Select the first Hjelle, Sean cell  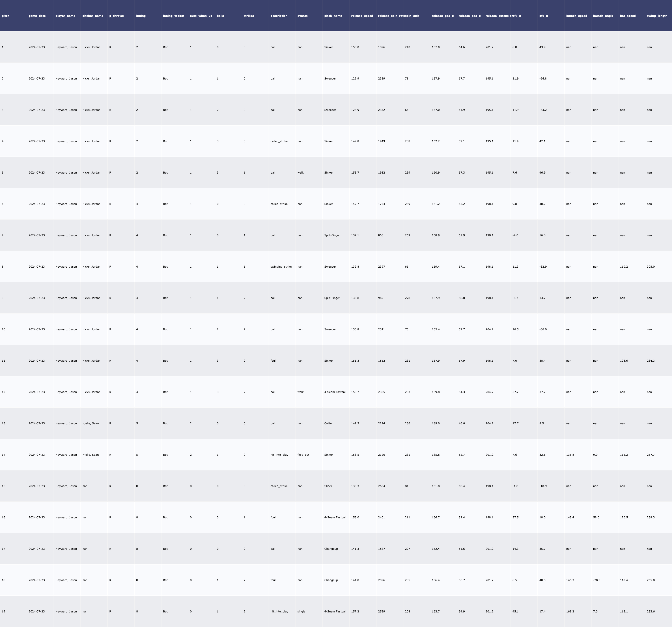90,423
